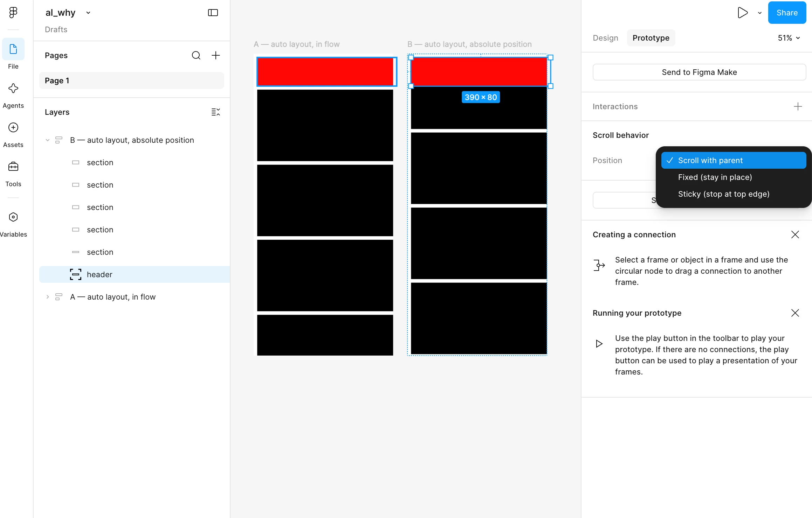Expand the A auto layout frame layer
812x518 pixels.
tap(48, 297)
